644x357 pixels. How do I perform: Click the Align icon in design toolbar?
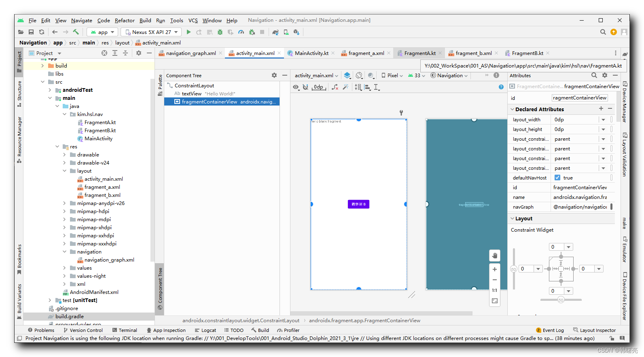tap(367, 87)
